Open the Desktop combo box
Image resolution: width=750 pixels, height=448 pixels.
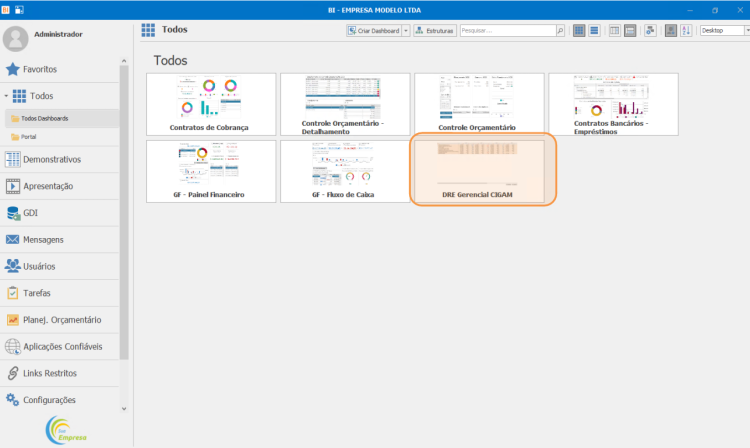pos(724,31)
